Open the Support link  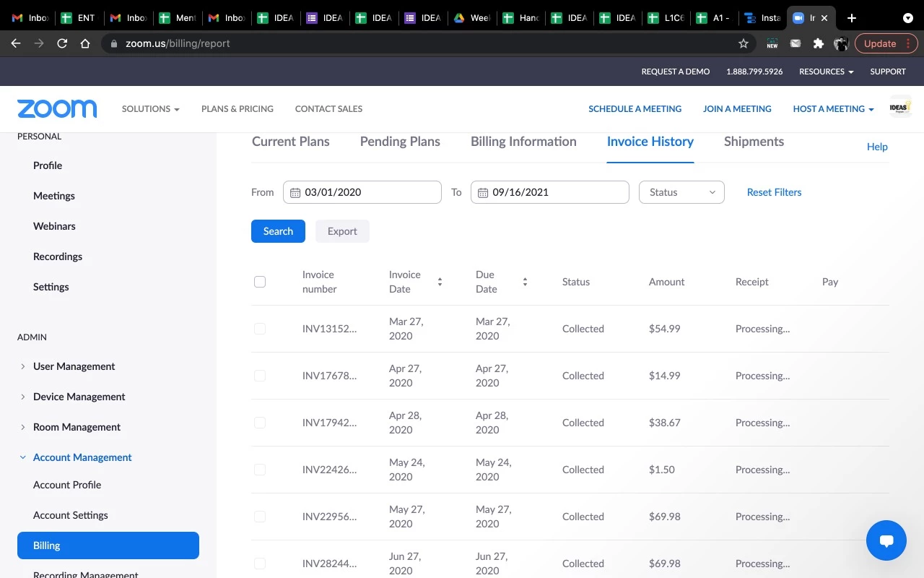pos(888,72)
